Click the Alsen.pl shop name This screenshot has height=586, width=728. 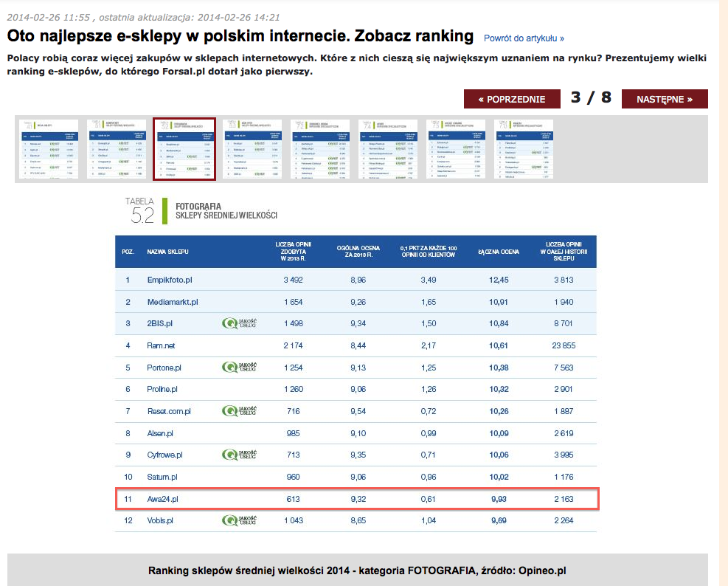point(160,433)
